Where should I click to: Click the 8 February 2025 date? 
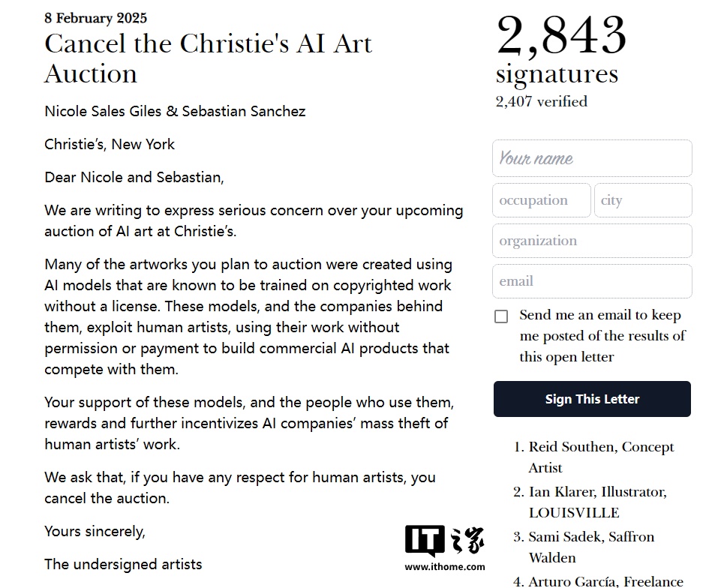[x=95, y=18]
